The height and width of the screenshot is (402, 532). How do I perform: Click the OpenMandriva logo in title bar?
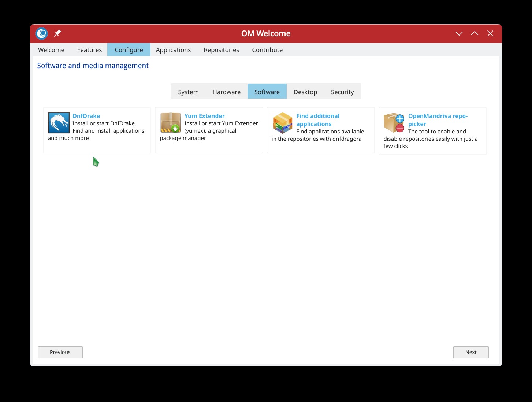(x=42, y=33)
